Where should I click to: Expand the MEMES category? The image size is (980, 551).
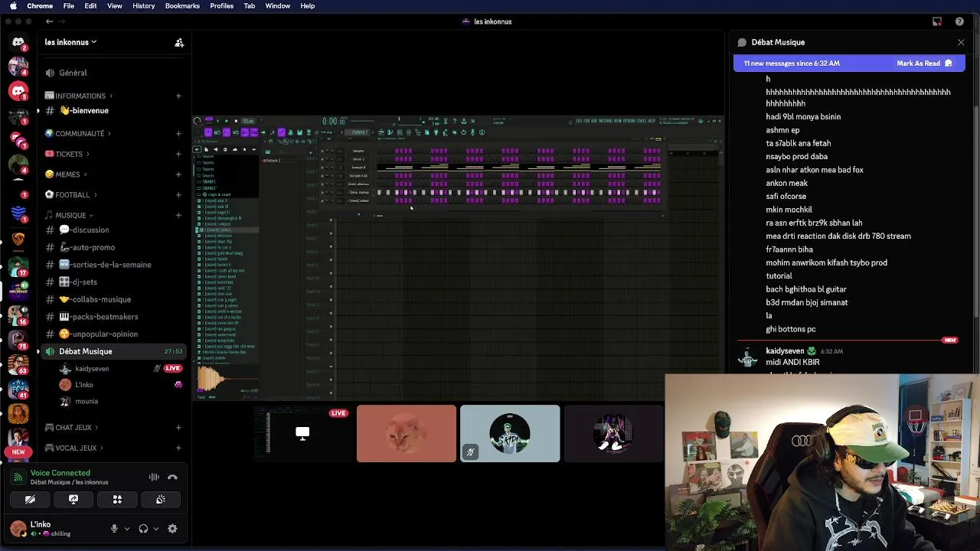(67, 174)
